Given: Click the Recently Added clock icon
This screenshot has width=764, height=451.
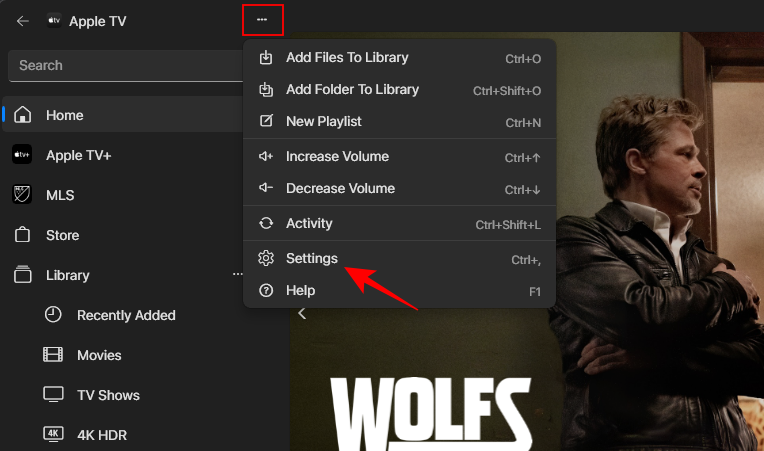Looking at the screenshot, I should [53, 315].
